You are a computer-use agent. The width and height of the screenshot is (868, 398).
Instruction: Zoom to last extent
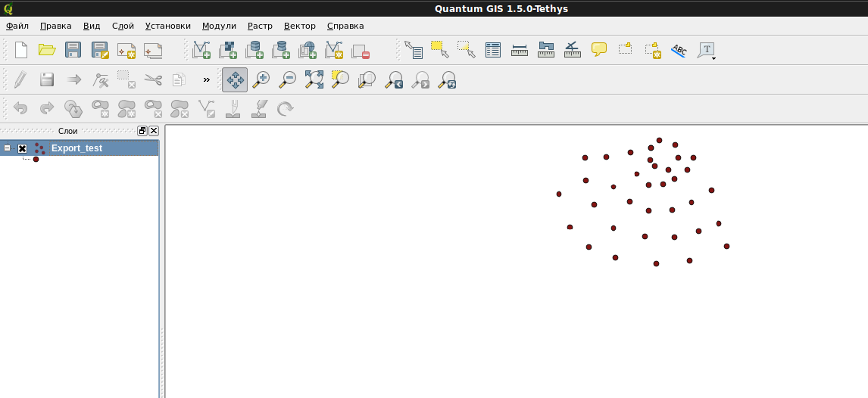coord(394,79)
